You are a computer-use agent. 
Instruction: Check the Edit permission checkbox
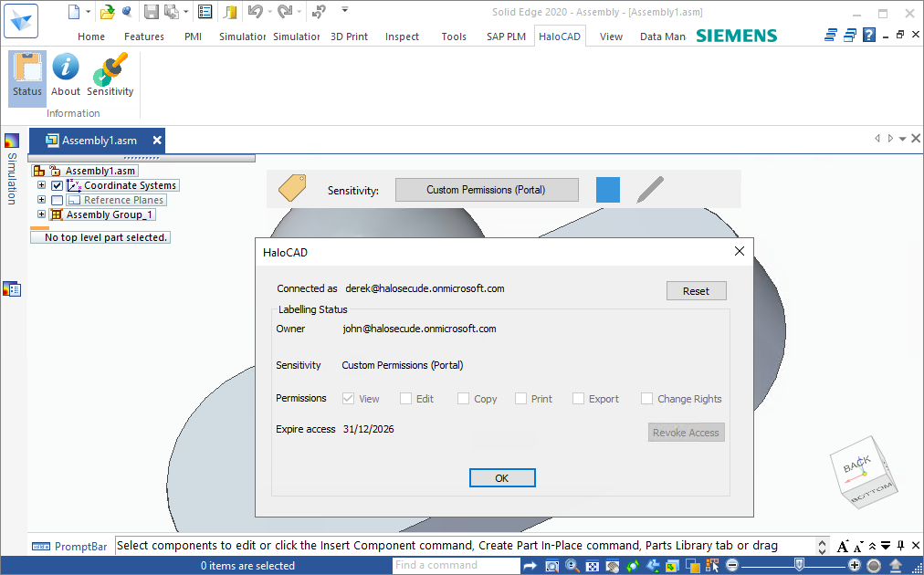click(404, 399)
